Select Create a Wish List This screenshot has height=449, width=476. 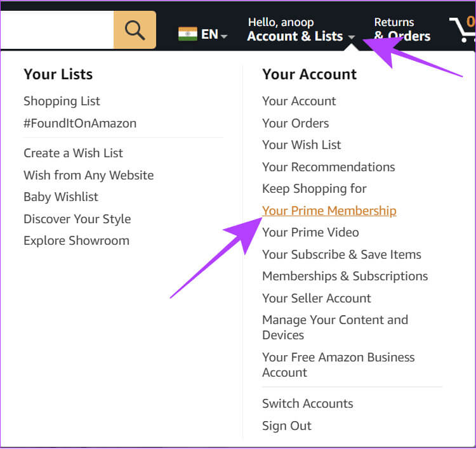click(74, 153)
